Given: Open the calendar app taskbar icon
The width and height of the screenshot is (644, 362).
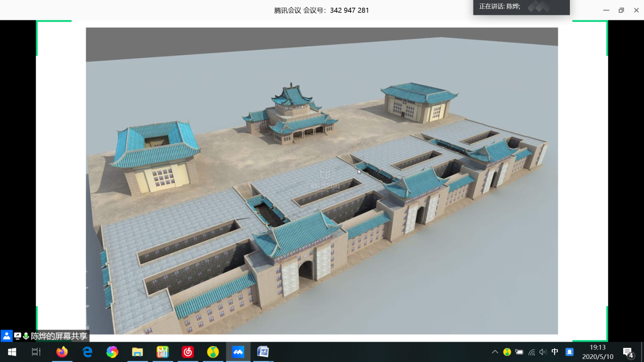Looking at the screenshot, I should 162,352.
